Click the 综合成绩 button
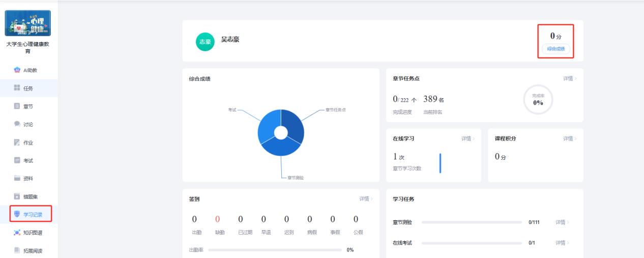Image resolution: width=644 pixels, height=258 pixels. pyautogui.click(x=556, y=49)
